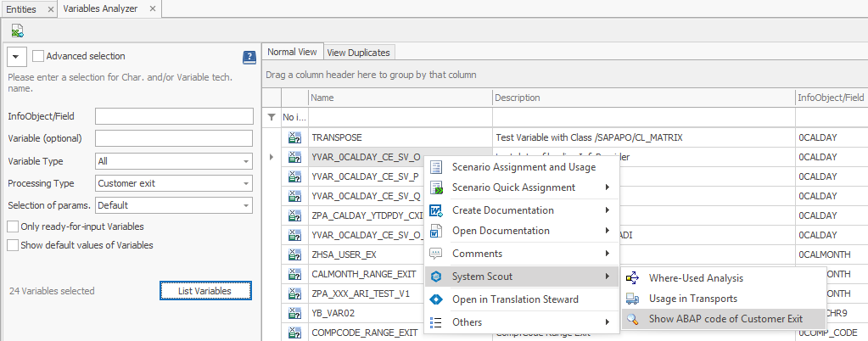The image size is (868, 341).
Task: Close the Variables Analyzer tab
Action: [153, 8]
